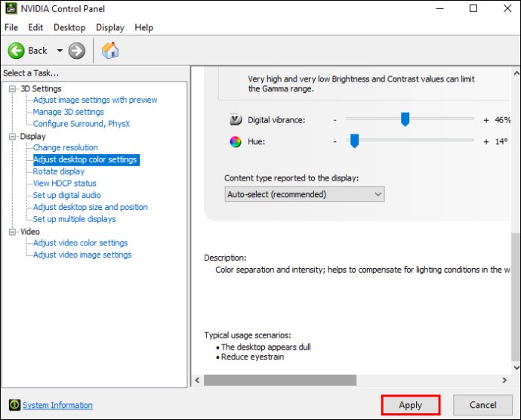
Task: Open the Desktop menu
Action: (69, 27)
